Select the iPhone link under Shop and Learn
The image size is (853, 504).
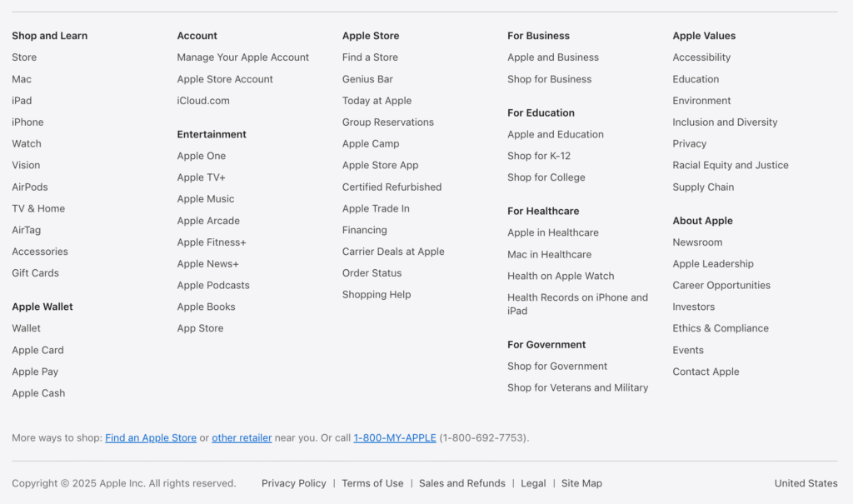(27, 122)
